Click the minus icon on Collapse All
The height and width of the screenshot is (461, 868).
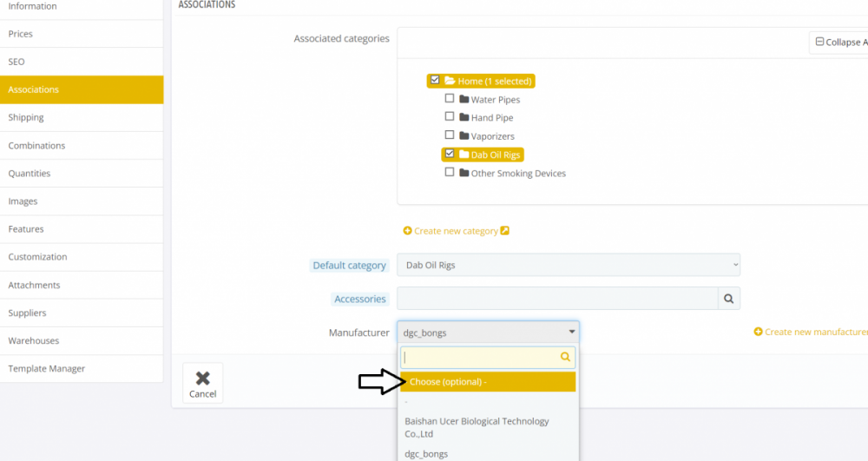820,42
